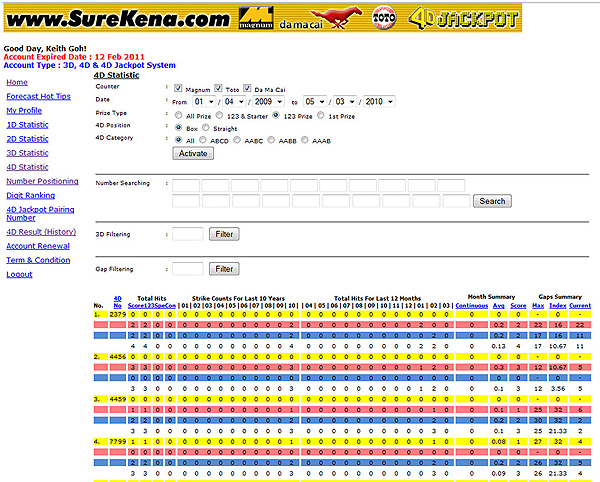Open Digit Ranking page

[31, 195]
